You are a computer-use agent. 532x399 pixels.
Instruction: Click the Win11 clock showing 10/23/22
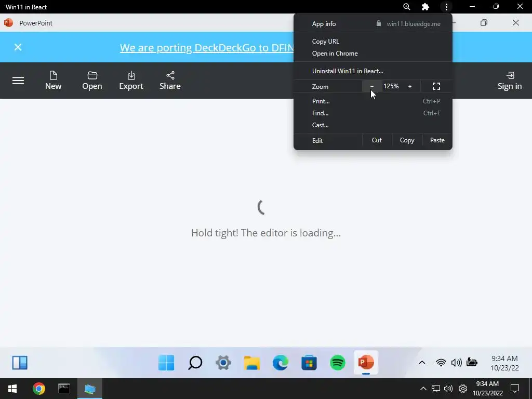(504, 363)
